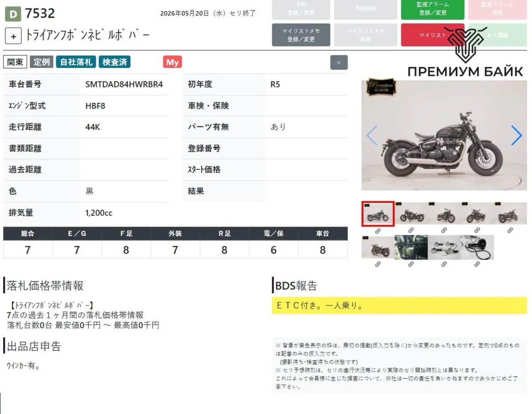Click color value 黒
Screen dimensions: 532x414
tap(89, 191)
